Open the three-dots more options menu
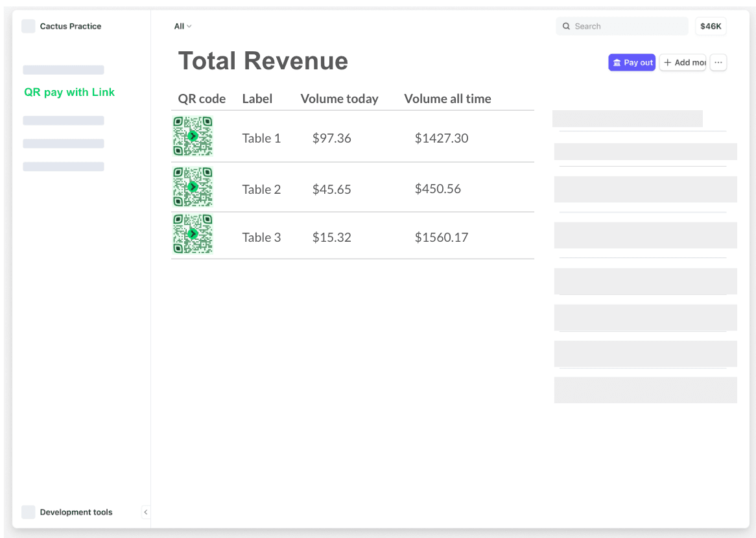 point(718,62)
